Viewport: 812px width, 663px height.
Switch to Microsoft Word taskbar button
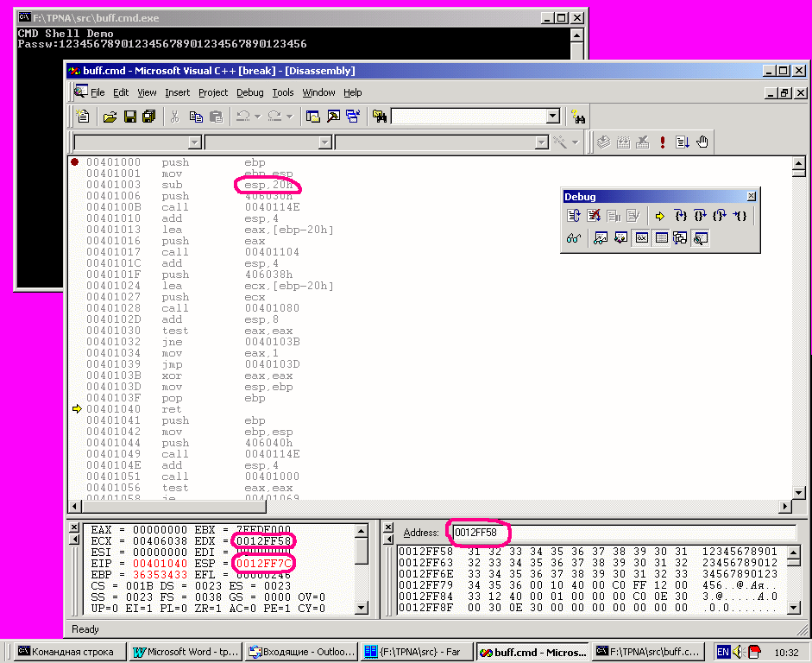pyautogui.click(x=186, y=652)
